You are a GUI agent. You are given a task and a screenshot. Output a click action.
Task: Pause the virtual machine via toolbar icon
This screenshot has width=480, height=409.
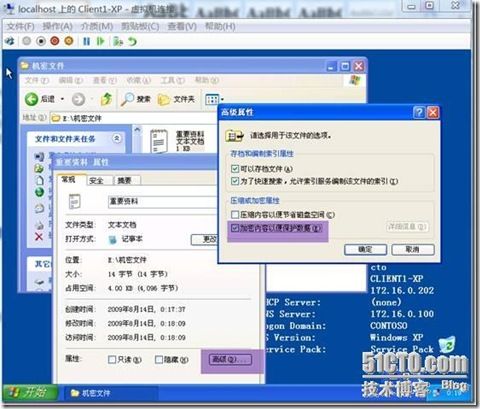coord(86,41)
